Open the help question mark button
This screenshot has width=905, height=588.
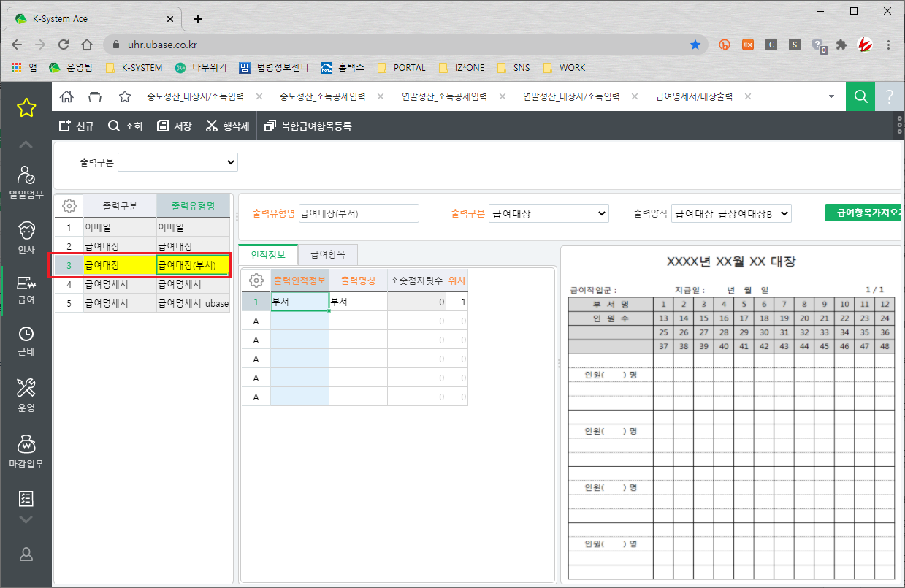tap(889, 96)
